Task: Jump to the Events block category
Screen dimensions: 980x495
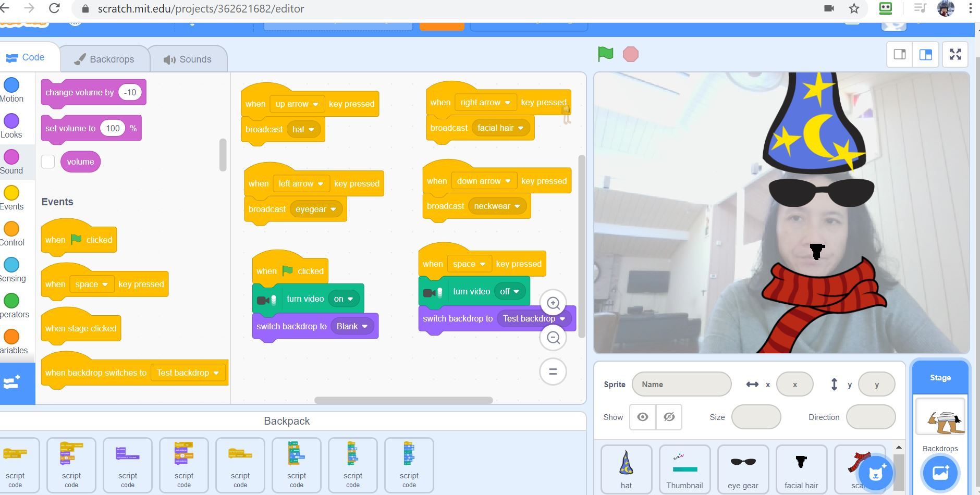Action: (x=11, y=198)
